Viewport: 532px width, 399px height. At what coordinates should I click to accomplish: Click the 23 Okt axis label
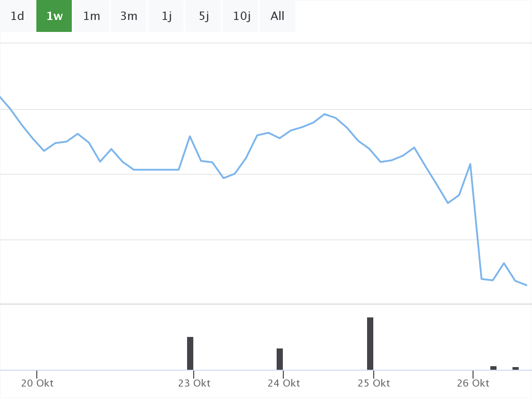pos(194,383)
